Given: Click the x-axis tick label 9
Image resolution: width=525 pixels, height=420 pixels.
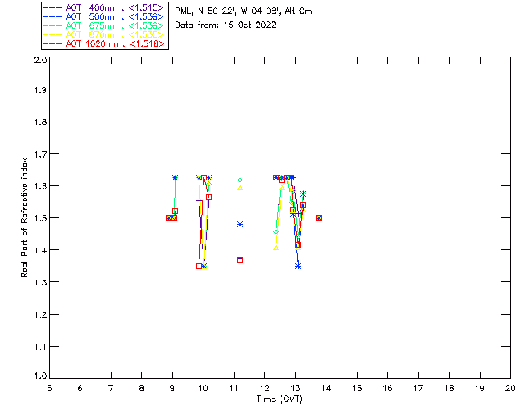Looking at the screenshot, I should tap(172, 388).
